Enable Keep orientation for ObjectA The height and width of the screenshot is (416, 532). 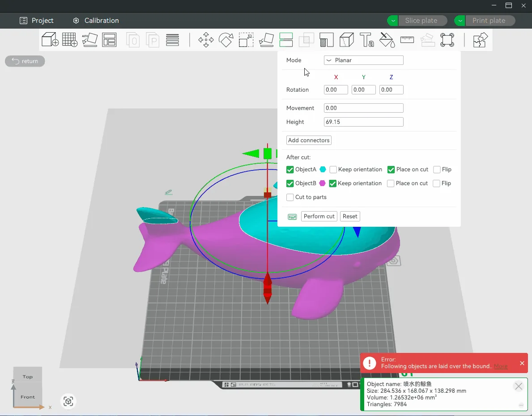(x=333, y=170)
